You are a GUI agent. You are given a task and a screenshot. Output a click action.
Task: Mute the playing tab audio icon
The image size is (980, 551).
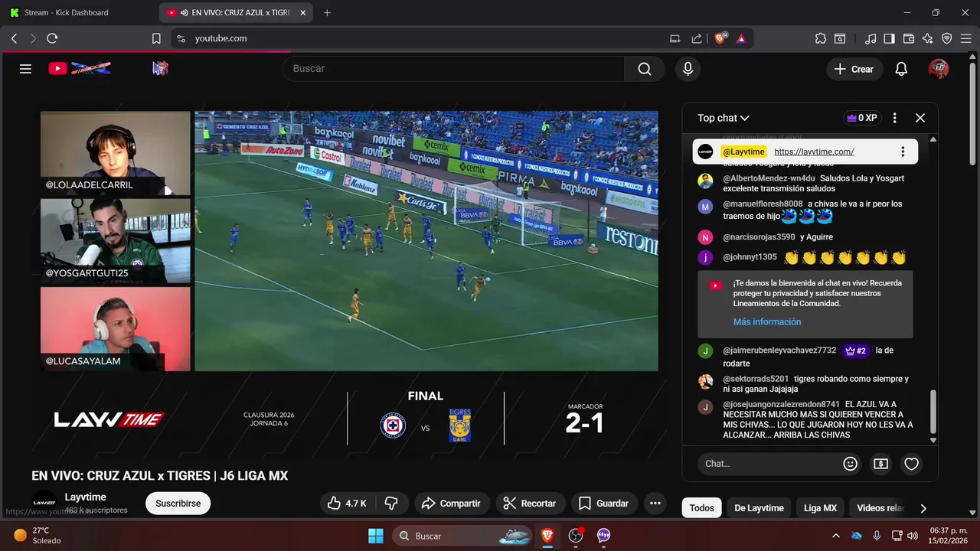(x=184, y=13)
